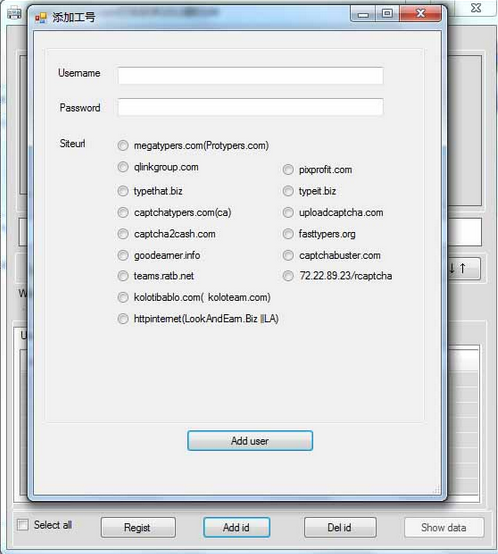The height and width of the screenshot is (554, 498).
Task: Click the up/down arrows button in main window
Action: [x=464, y=269]
